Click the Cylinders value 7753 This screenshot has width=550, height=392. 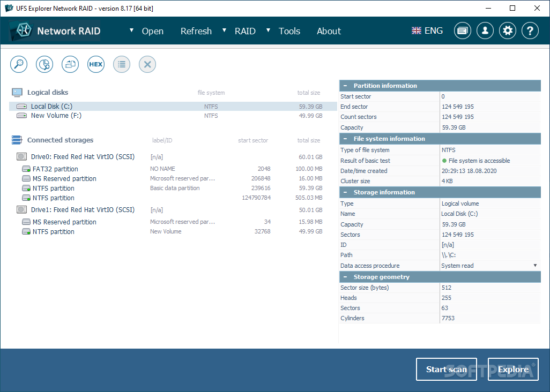pyautogui.click(x=448, y=318)
